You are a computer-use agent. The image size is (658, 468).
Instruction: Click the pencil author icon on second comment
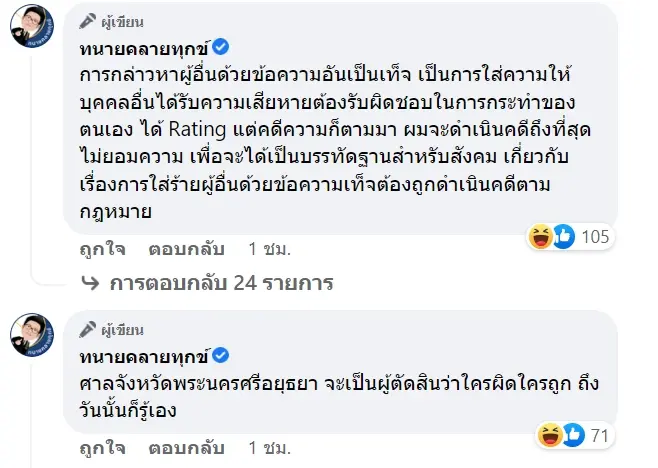[88, 329]
